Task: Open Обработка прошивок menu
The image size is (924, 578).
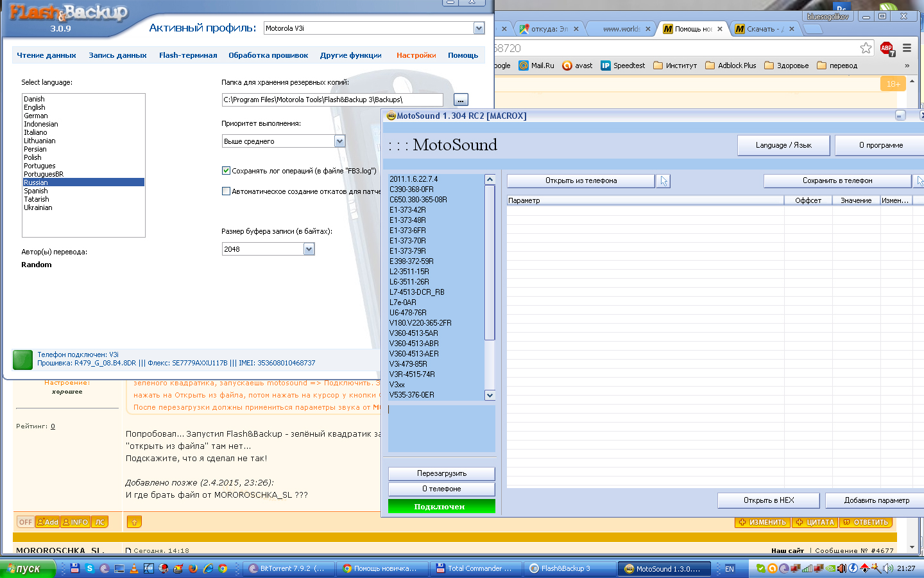Action: (268, 55)
